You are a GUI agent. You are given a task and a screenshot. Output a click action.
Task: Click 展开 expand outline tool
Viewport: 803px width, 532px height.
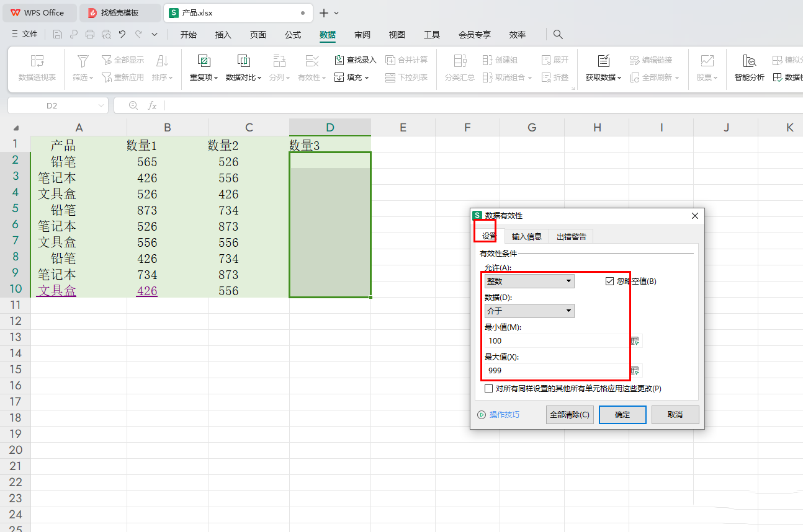[x=555, y=60]
